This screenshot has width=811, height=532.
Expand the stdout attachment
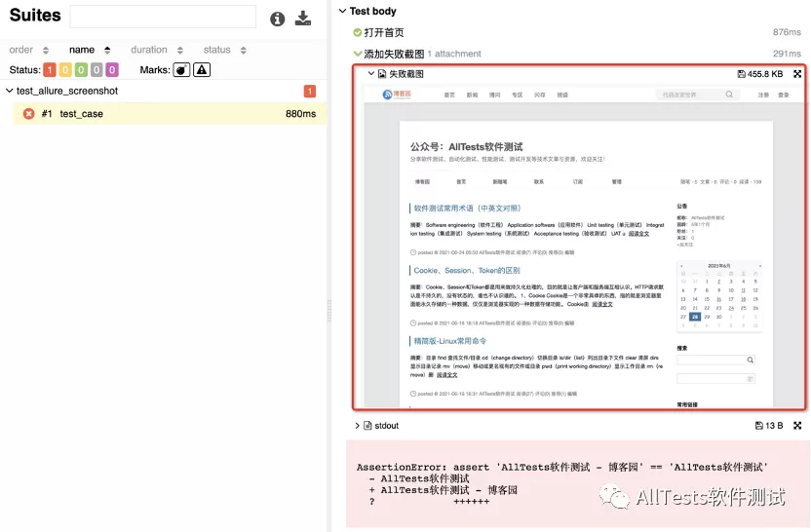[x=357, y=426]
